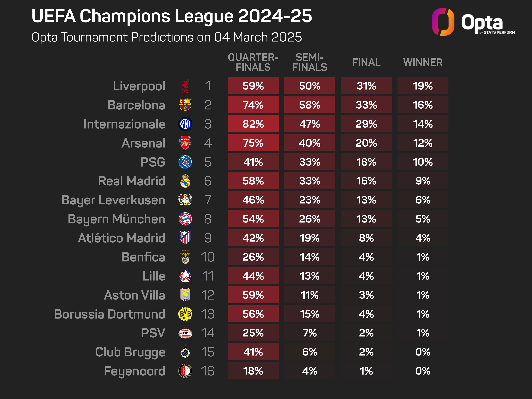Click the Barcelona club crest
This screenshot has width=532, height=399.
pyautogui.click(x=185, y=105)
